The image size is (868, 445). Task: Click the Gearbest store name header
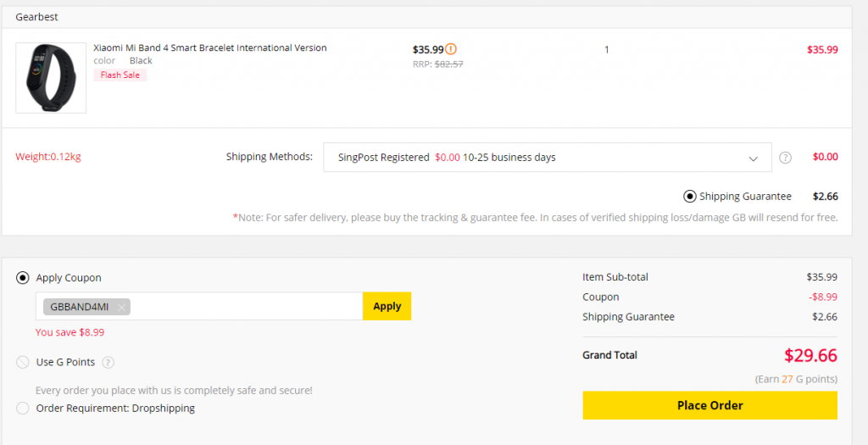pos(36,17)
